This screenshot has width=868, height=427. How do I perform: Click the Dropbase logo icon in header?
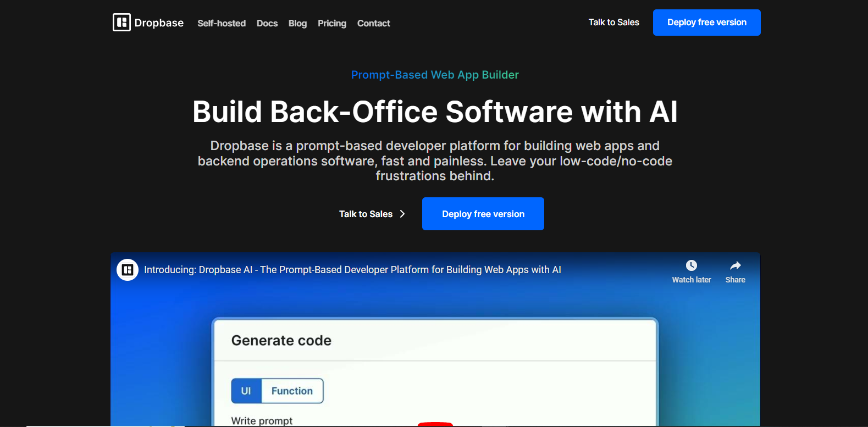(x=121, y=23)
